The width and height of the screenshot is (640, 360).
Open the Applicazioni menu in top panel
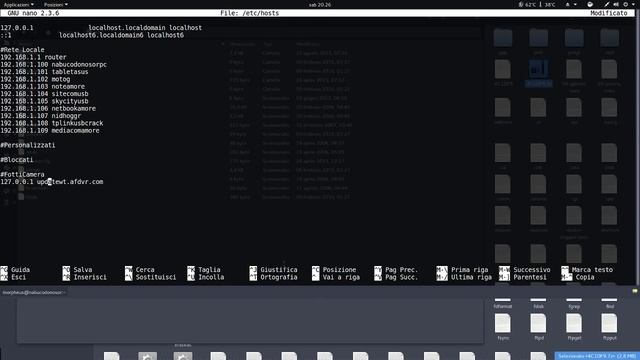(18, 4)
